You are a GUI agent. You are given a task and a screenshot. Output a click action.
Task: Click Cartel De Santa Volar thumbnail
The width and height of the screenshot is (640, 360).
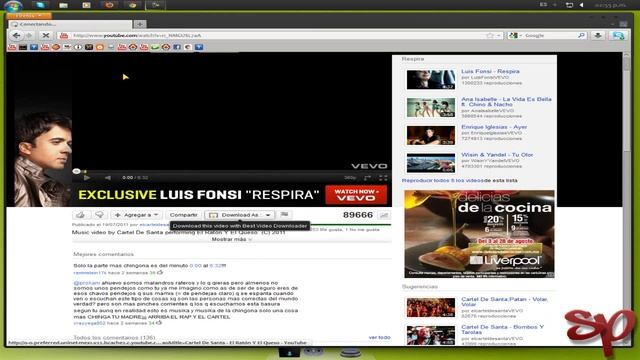click(431, 307)
